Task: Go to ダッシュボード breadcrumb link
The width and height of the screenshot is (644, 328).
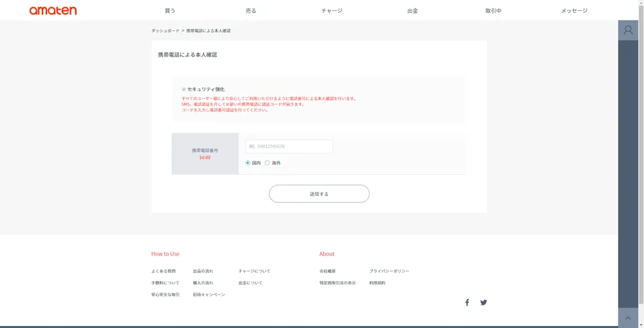Action: click(x=165, y=31)
